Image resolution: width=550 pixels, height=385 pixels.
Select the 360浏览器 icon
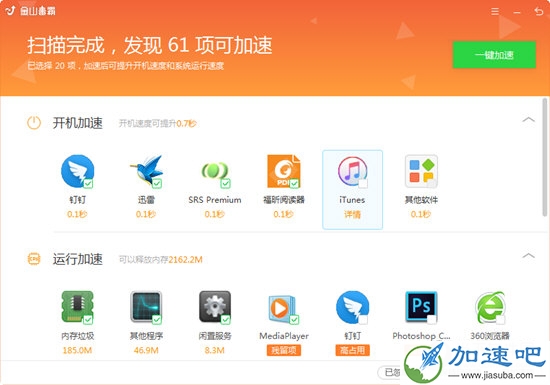pos(490,307)
